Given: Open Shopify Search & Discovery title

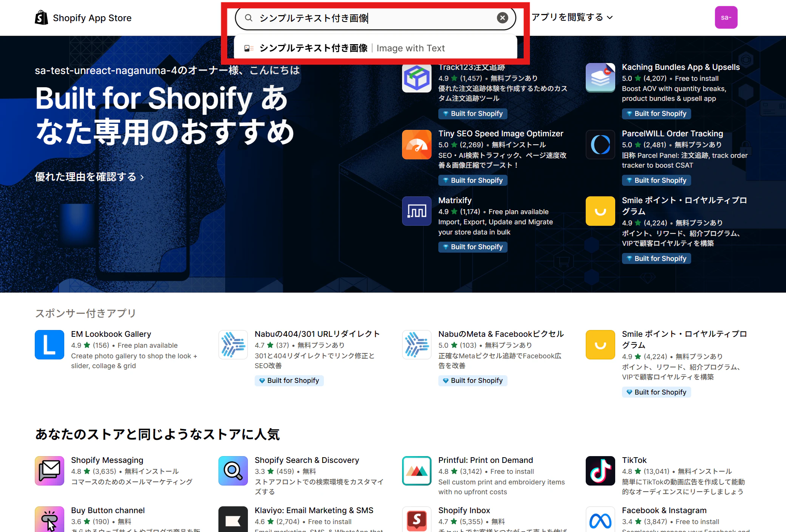Looking at the screenshot, I should click(x=307, y=460).
